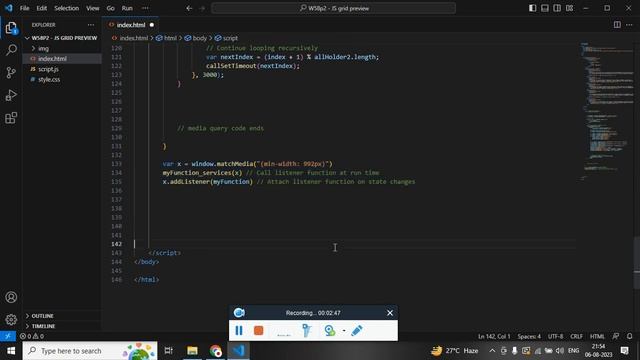The width and height of the screenshot is (640, 360).
Task: Toggle the secondary side bar
Action: [557, 8]
